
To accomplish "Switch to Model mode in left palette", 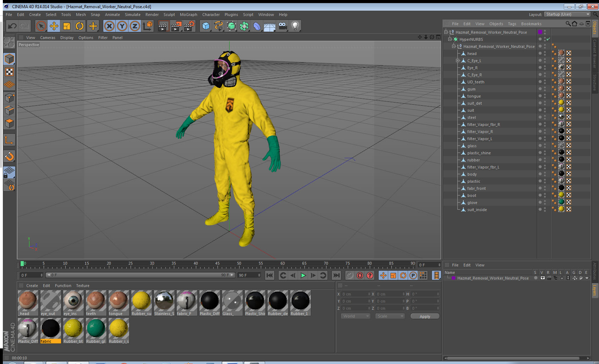I will click(x=9, y=59).
